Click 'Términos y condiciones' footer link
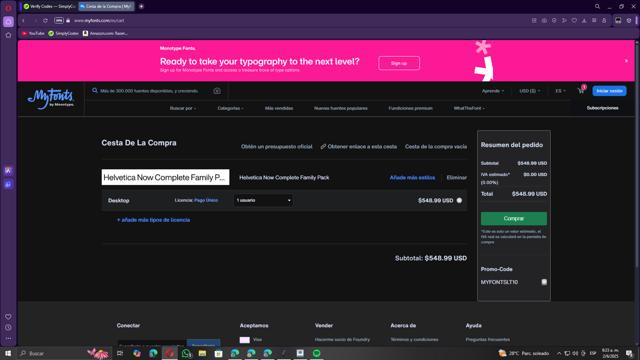The image size is (640, 360). (414, 340)
